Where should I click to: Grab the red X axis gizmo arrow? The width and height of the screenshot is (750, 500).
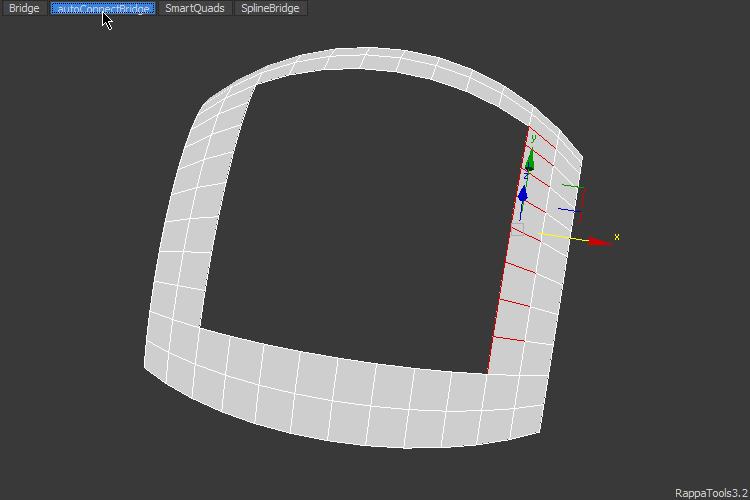(600, 242)
